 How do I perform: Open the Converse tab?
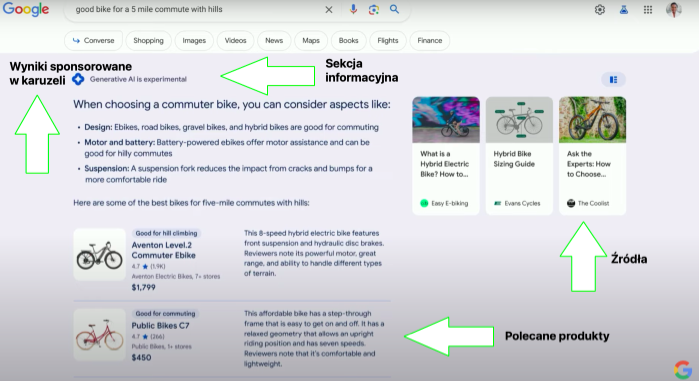[93, 41]
